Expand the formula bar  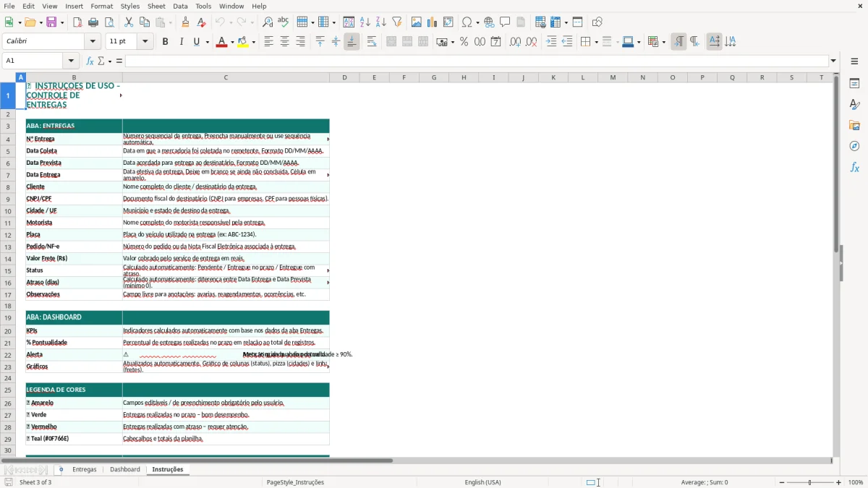(x=833, y=61)
